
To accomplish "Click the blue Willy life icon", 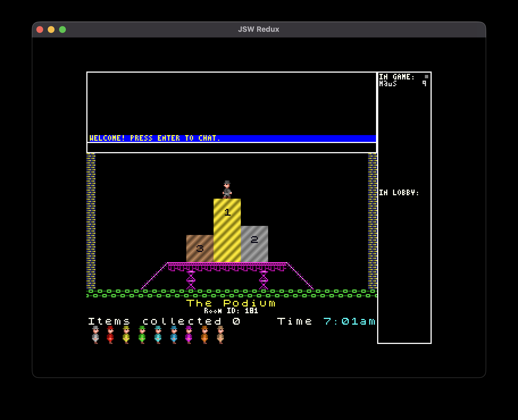I will pyautogui.click(x=174, y=335).
